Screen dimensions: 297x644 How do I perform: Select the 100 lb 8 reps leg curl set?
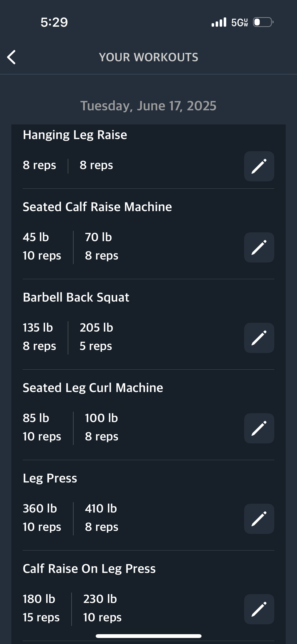[102, 427]
